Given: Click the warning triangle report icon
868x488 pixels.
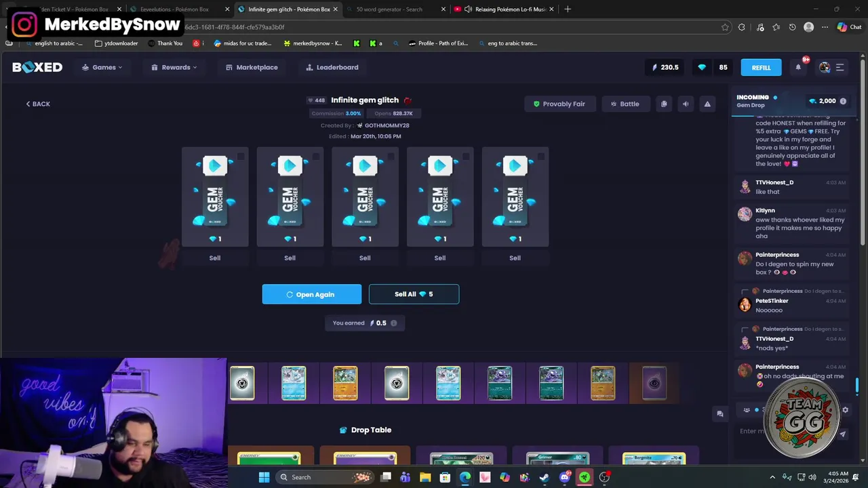Looking at the screenshot, I should click(x=707, y=104).
